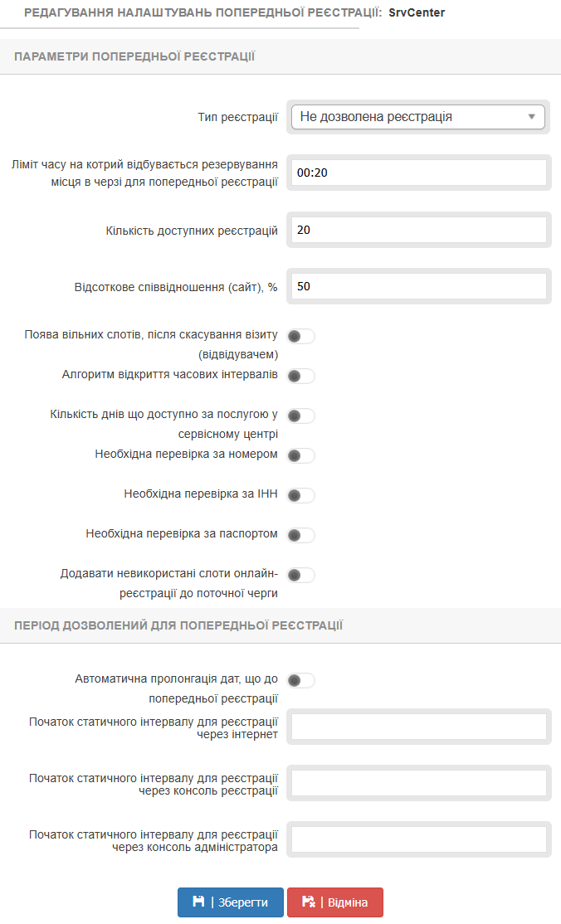The image size is (561, 924).
Task: Enable Автоматична пролонгація дат toggle
Action: tap(300, 681)
